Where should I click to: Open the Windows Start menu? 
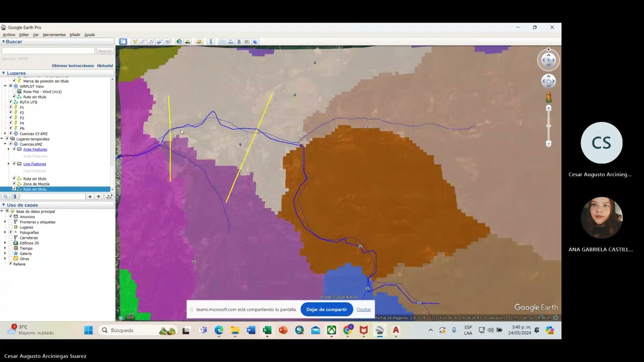pyautogui.click(x=89, y=330)
